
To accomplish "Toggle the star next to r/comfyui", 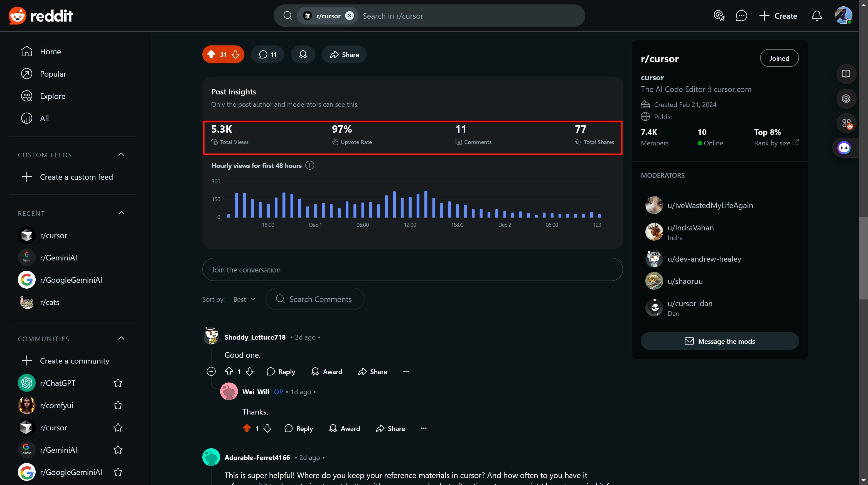I will pos(118,405).
